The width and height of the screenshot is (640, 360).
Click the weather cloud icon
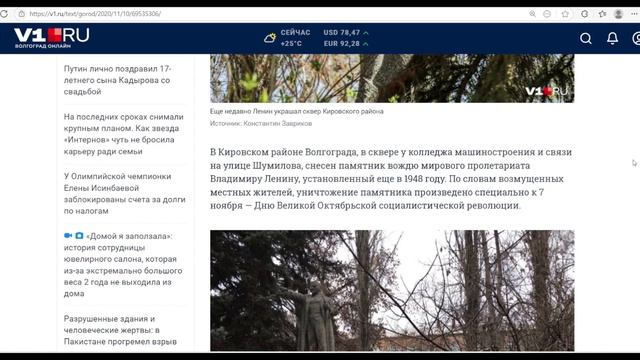click(270, 38)
